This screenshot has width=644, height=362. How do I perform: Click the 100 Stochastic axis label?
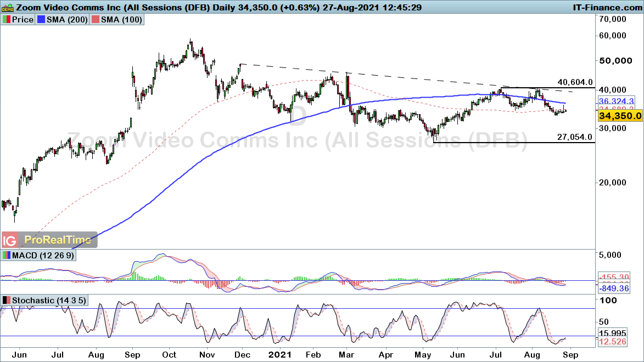click(x=608, y=301)
